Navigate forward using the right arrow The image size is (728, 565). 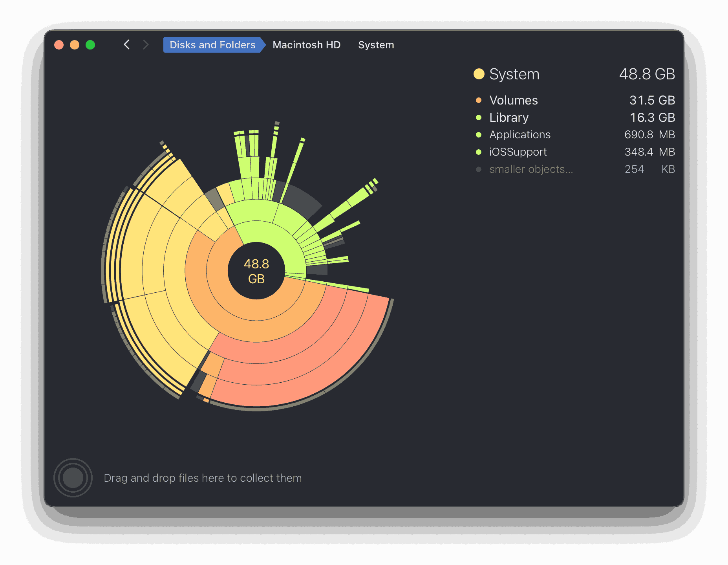(x=146, y=44)
